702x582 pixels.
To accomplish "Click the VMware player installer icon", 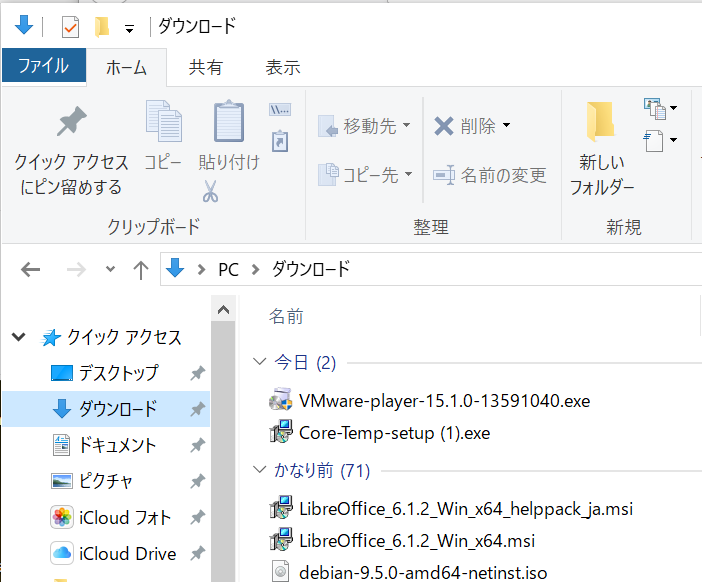I will tap(281, 399).
